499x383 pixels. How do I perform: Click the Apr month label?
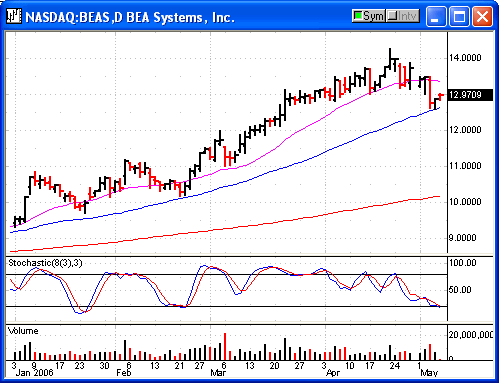(x=333, y=373)
